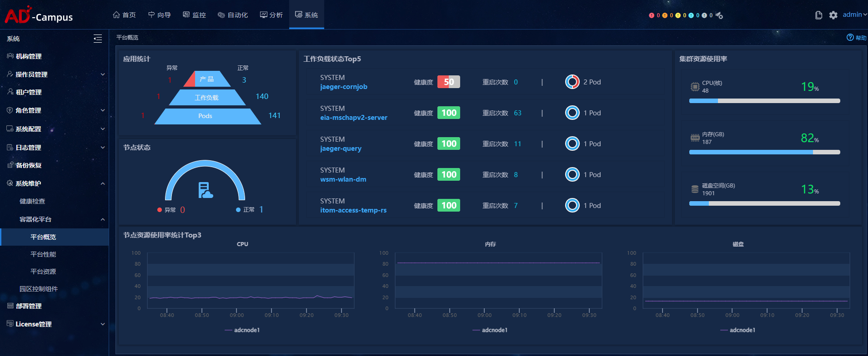The image size is (868, 356).
Task: Open the eia-mschapv2-server workload link
Action: (x=354, y=118)
